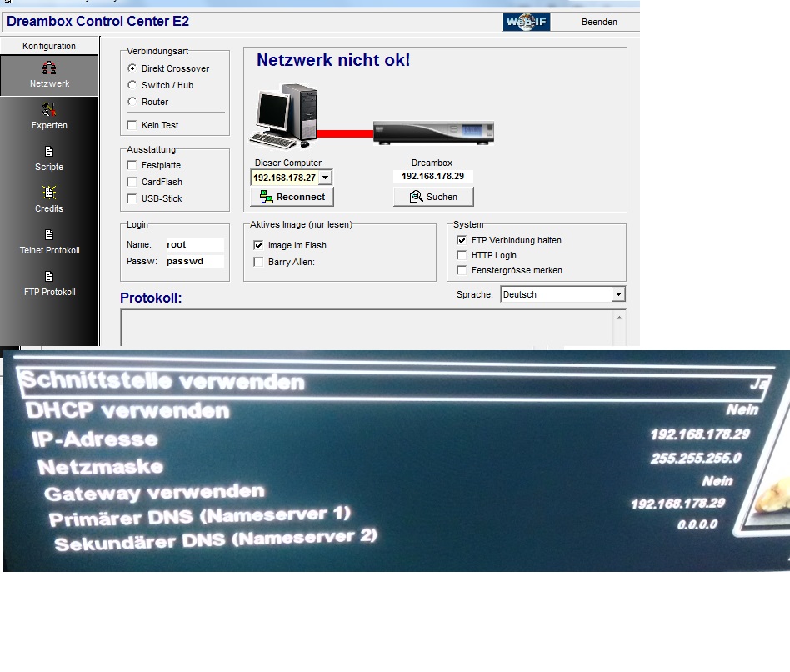Select the DHCP verwenden row
The image size is (790, 672).
pos(393,410)
